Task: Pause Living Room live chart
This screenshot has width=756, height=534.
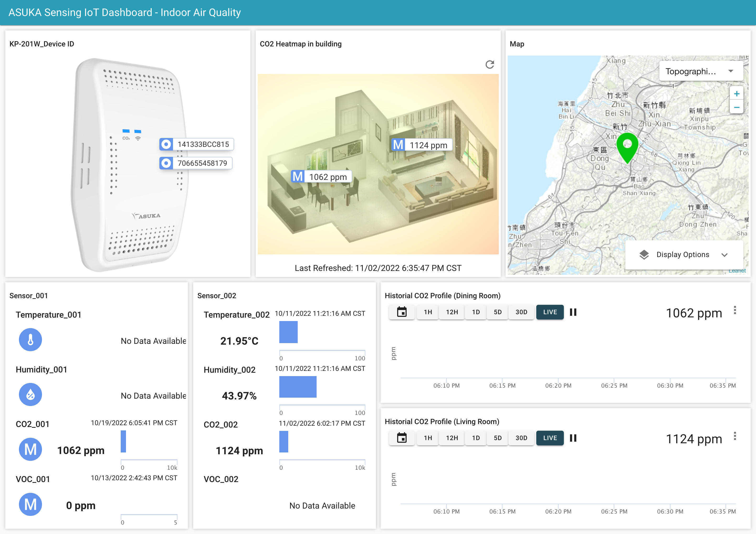Action: [x=573, y=438]
